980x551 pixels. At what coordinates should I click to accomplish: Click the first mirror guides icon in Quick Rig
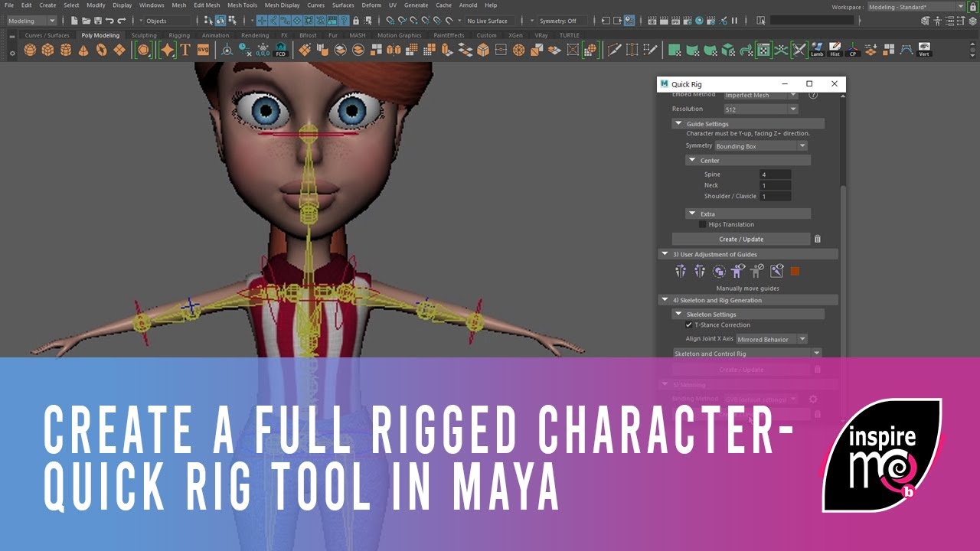[x=681, y=271]
